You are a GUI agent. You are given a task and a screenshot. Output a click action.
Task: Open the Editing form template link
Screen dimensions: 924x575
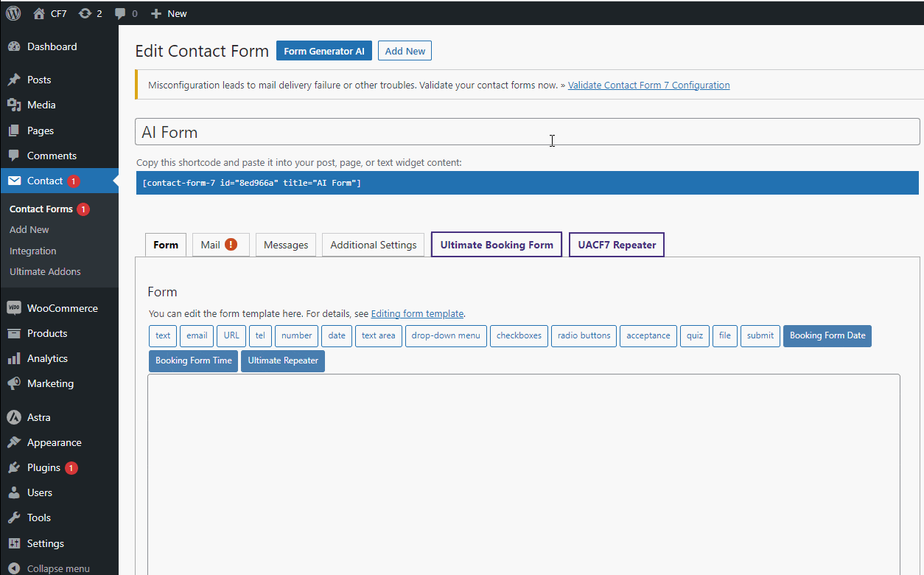[417, 313]
